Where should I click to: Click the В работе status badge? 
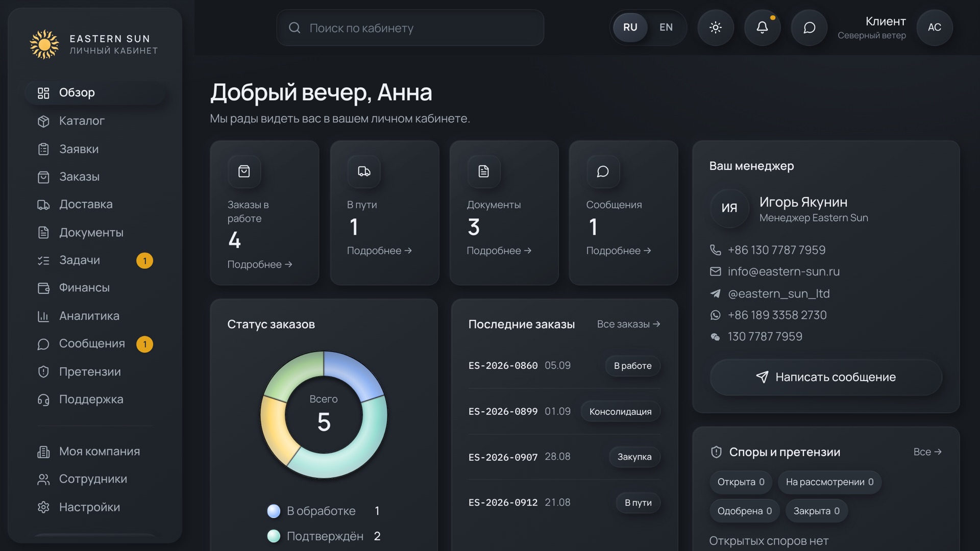coord(633,366)
